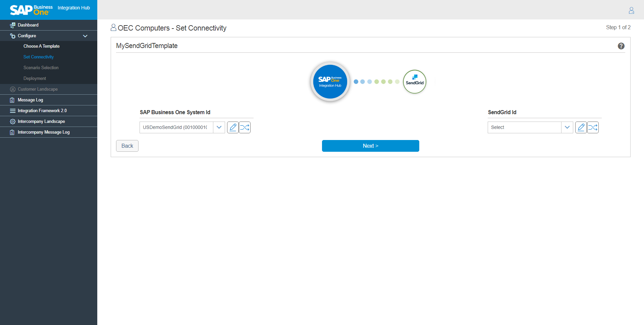Go to Choose A Template
The width and height of the screenshot is (644, 325).
pyautogui.click(x=42, y=46)
